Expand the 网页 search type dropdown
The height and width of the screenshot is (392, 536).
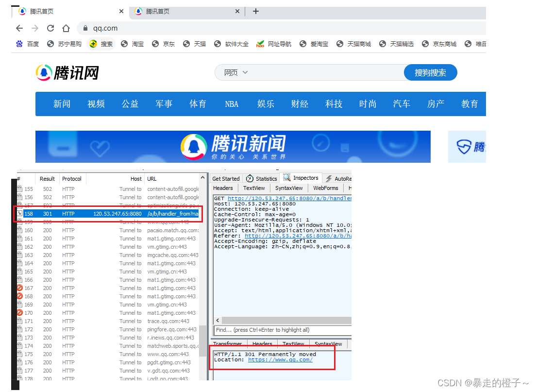point(236,72)
